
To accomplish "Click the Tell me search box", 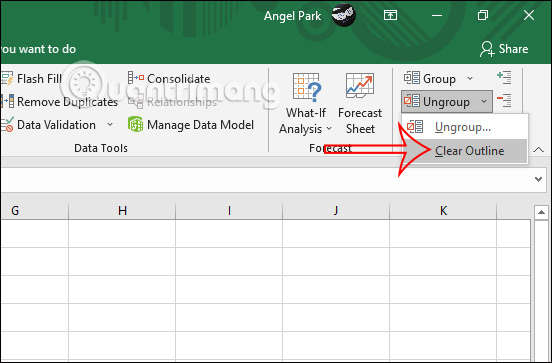I will pyautogui.click(x=38, y=49).
